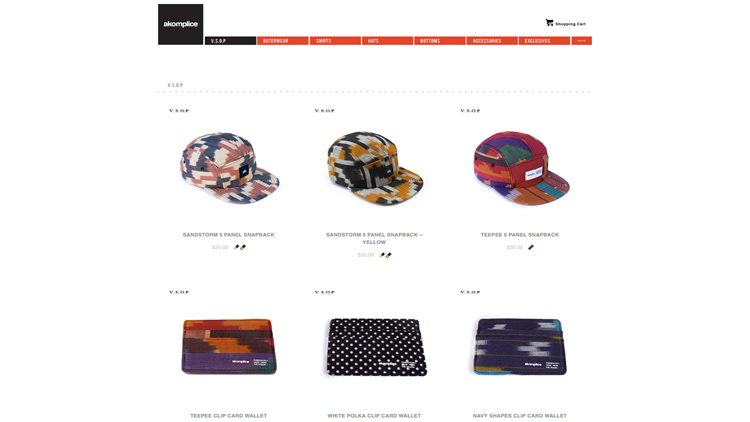
Task: Go to the Hats category
Action: (387, 41)
